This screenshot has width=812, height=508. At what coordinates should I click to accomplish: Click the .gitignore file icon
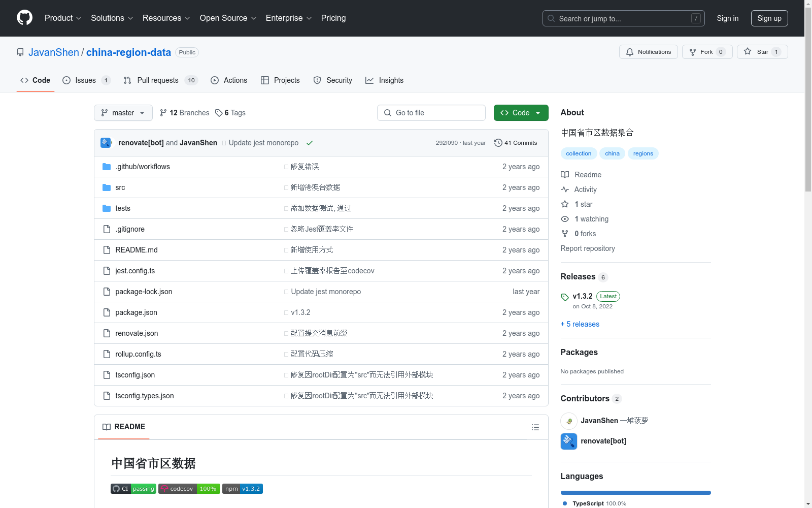point(107,229)
